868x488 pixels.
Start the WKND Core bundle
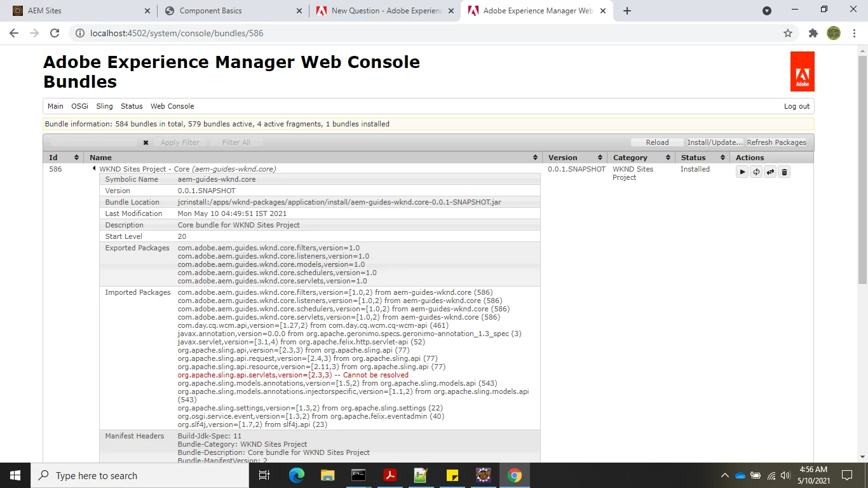pos(742,172)
